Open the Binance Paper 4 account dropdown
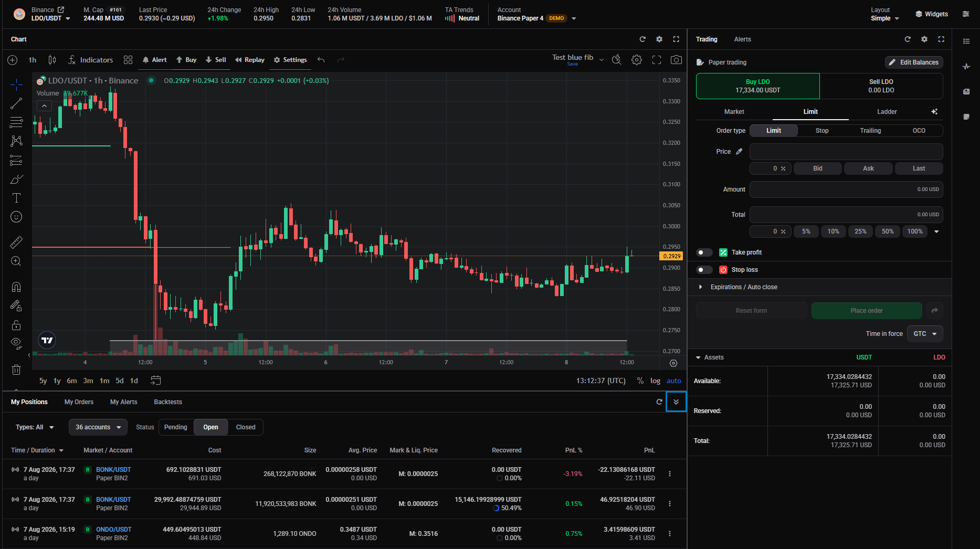This screenshot has height=549, width=980. 536,18
